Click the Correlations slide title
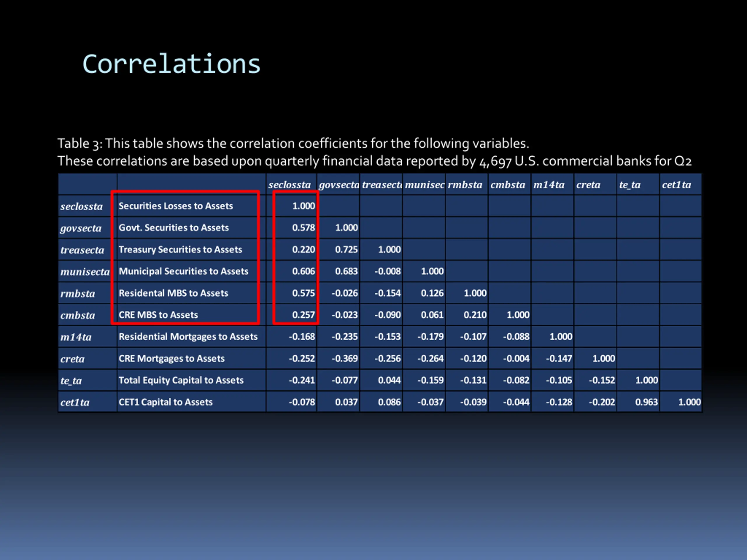 pos(172,64)
